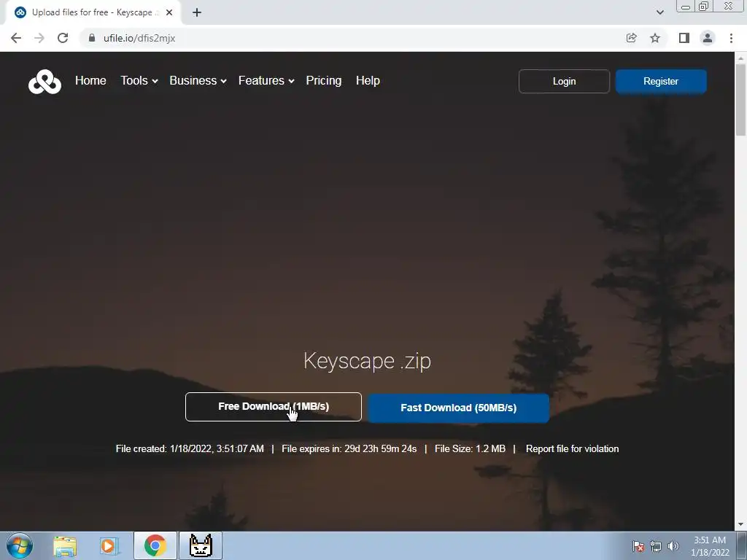Click the scrollbar up arrow
The height and width of the screenshot is (560, 747).
coord(740,58)
